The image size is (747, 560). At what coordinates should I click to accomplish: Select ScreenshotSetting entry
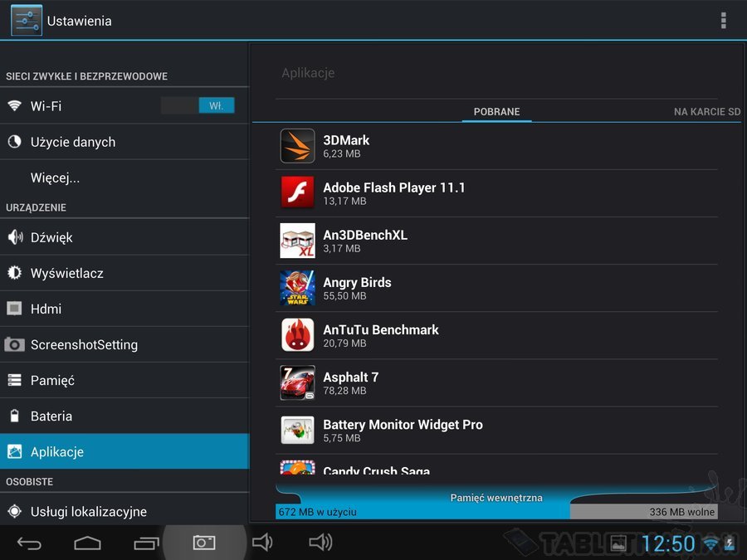[124, 344]
